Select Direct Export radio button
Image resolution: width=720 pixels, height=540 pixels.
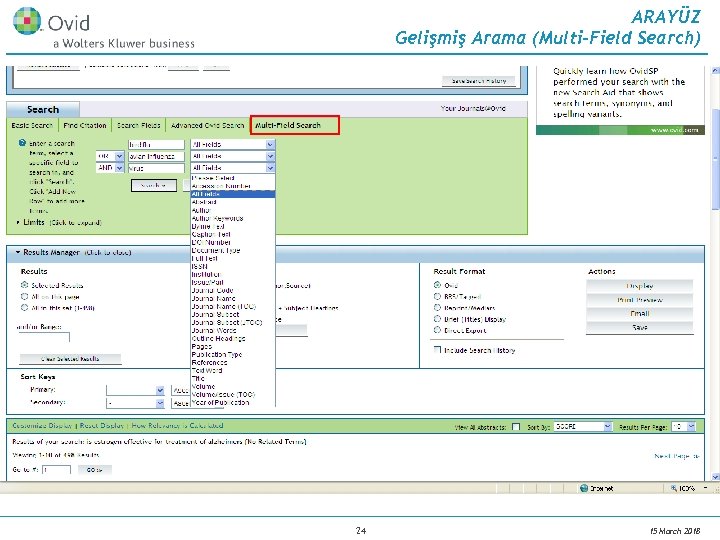pos(437,330)
